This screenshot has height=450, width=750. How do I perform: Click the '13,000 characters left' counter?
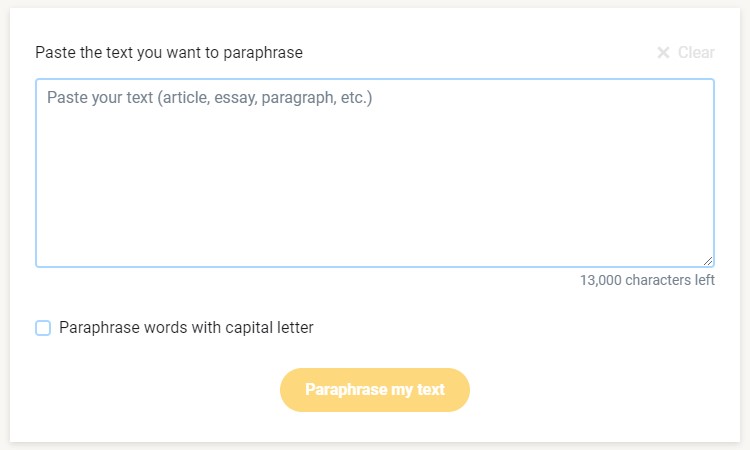[647, 280]
